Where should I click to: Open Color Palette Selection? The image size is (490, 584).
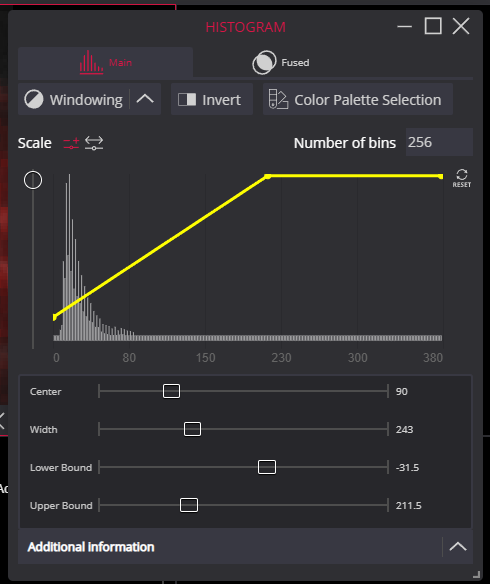[x=358, y=99]
